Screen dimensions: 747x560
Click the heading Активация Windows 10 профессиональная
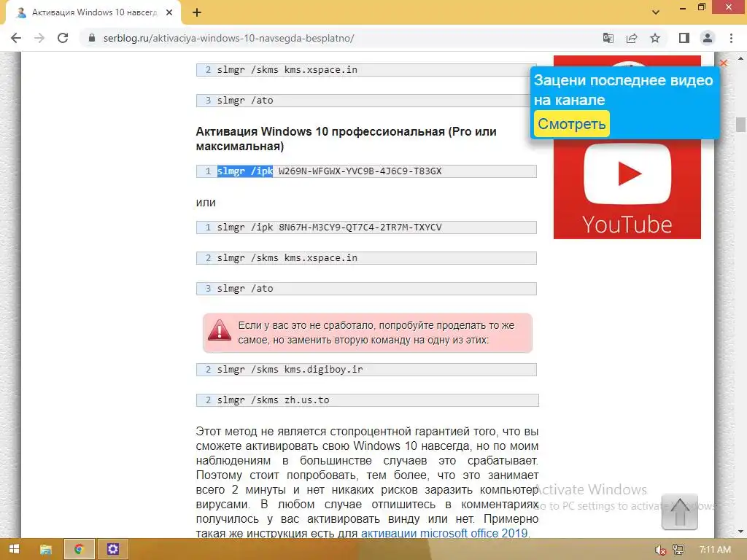[346, 139]
